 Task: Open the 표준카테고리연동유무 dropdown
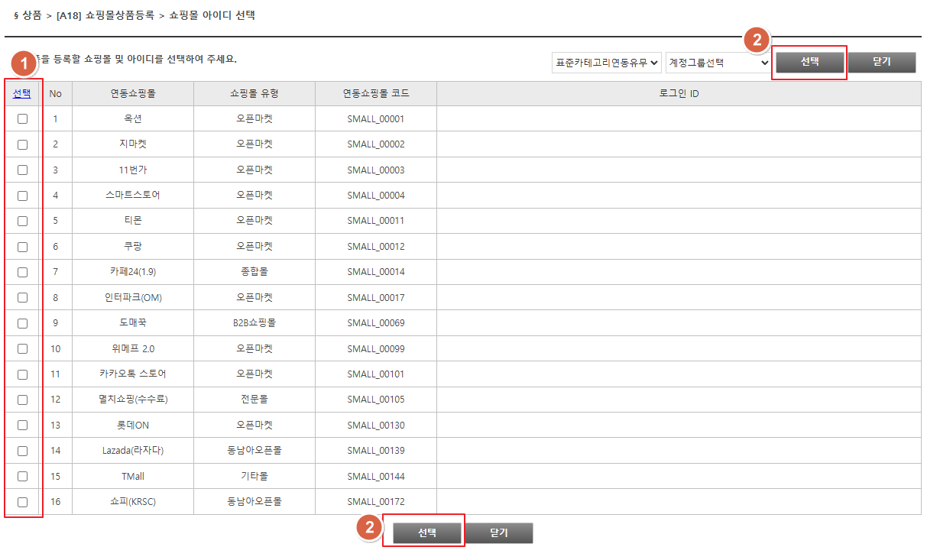tap(606, 63)
